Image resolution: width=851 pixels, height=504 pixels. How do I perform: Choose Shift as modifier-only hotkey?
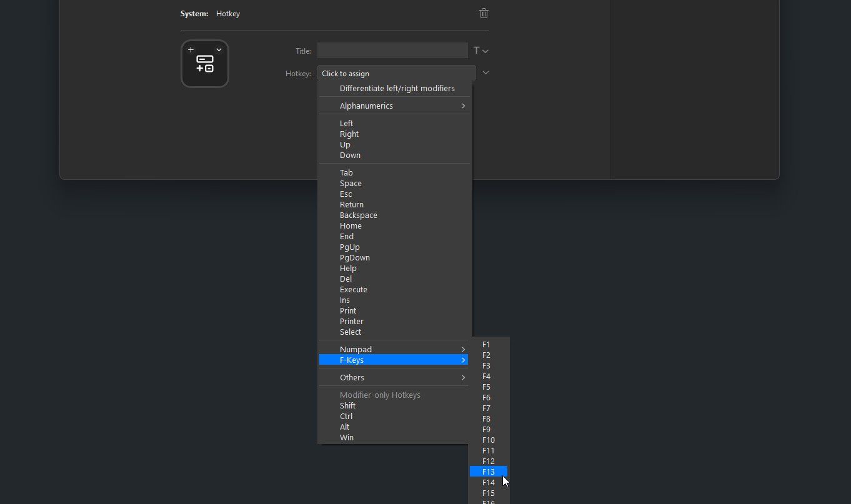(347, 405)
